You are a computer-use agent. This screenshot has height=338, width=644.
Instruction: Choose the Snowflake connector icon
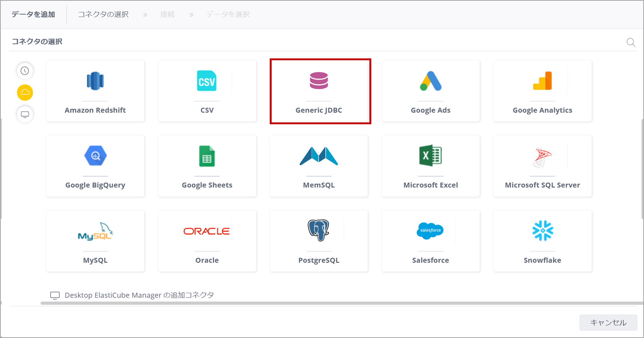[x=542, y=231]
